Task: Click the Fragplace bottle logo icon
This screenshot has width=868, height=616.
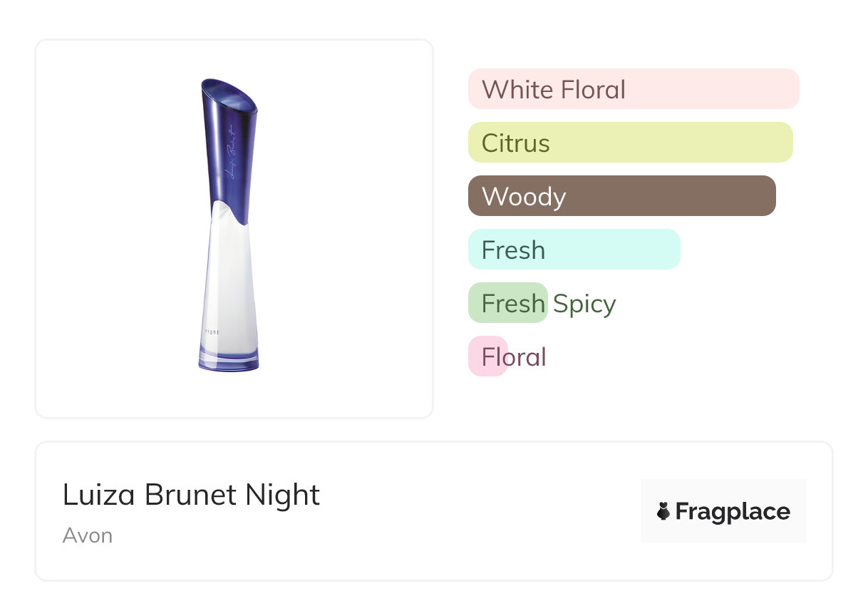Action: (663, 512)
